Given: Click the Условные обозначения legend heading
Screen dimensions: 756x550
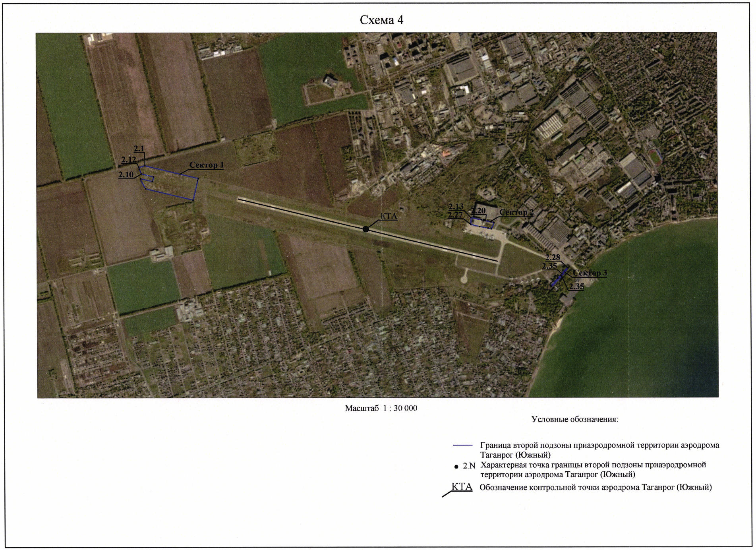Looking at the screenshot, I should pyautogui.click(x=574, y=419).
